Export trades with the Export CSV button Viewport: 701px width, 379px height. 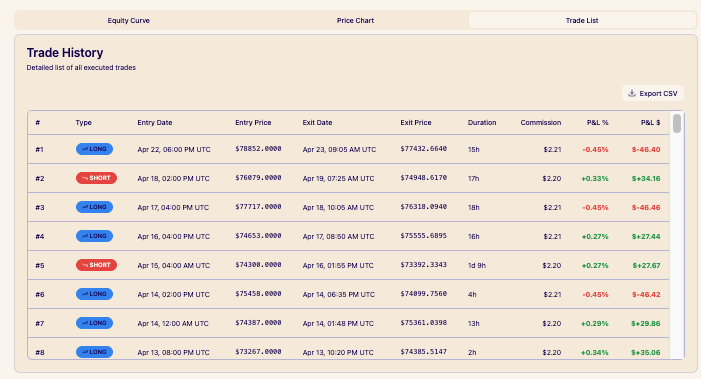[653, 93]
